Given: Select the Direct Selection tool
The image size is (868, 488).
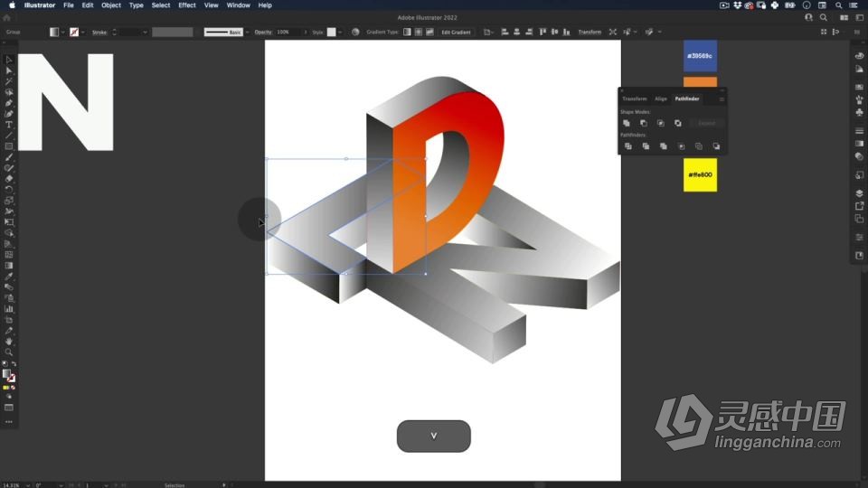Looking at the screenshot, I should pyautogui.click(x=9, y=70).
